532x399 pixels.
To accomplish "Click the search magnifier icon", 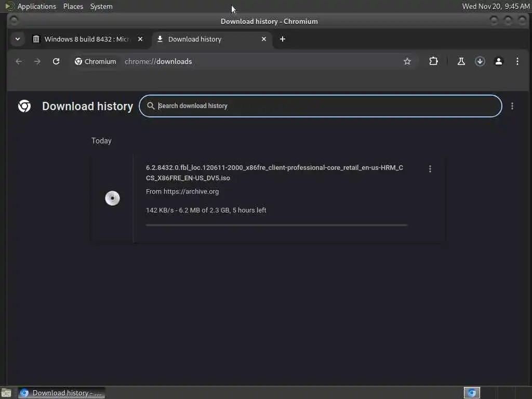I will coord(151,106).
